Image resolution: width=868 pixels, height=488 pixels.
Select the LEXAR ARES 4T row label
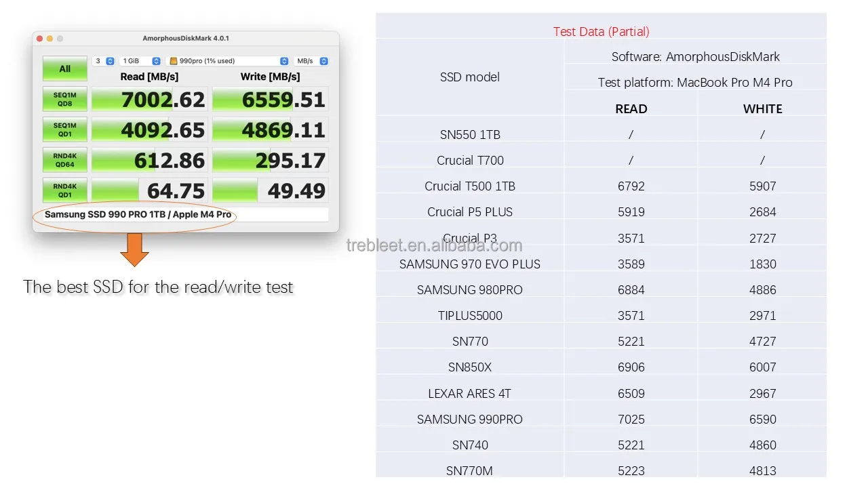(x=470, y=393)
